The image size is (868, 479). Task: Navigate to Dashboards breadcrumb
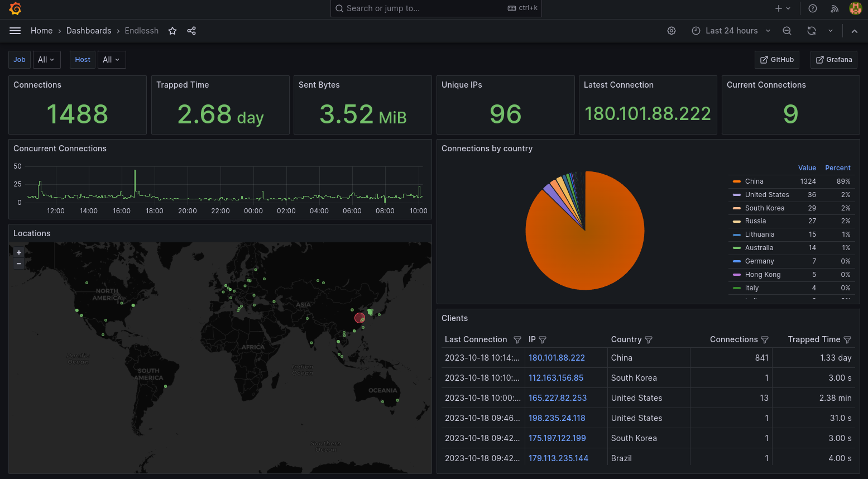(x=89, y=31)
